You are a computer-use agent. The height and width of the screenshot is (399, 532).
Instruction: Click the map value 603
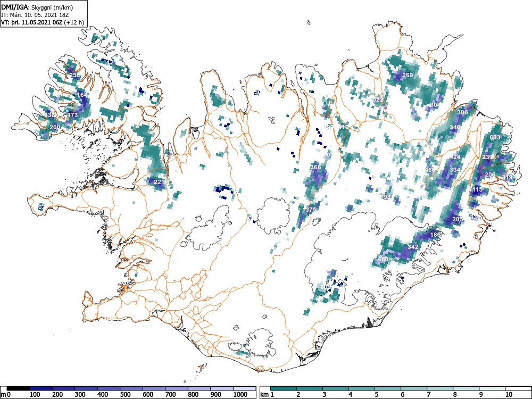coord(495,137)
